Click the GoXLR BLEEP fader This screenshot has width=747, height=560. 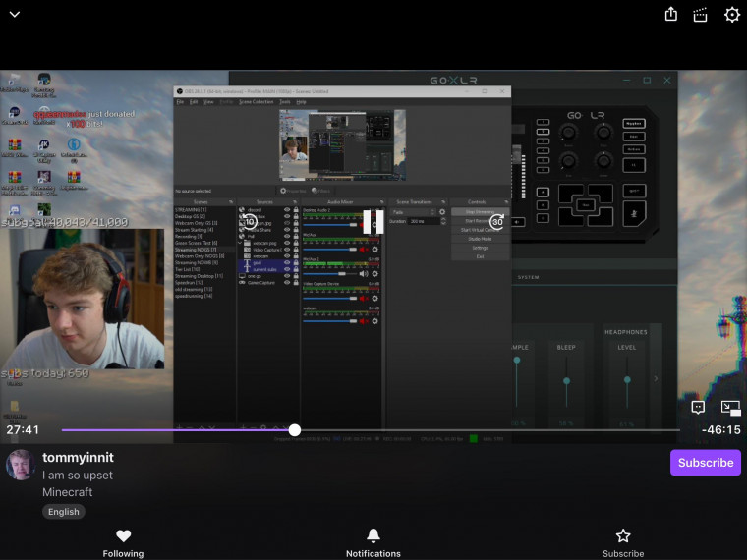tap(566, 381)
